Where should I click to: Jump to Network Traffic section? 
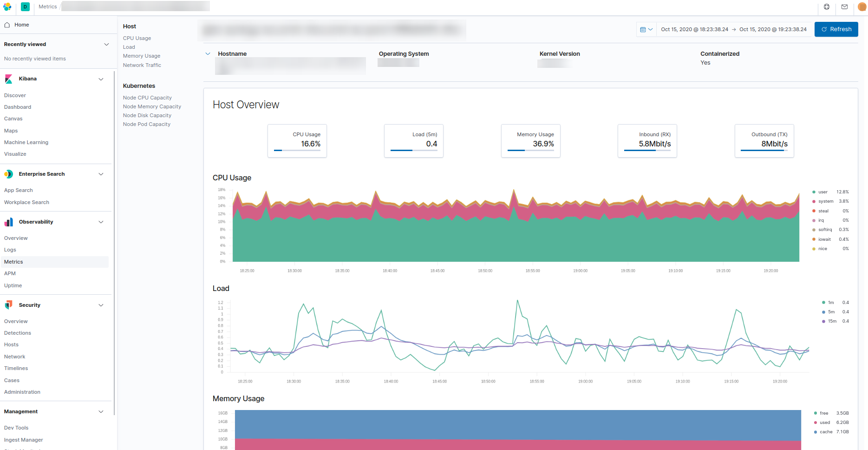(142, 65)
